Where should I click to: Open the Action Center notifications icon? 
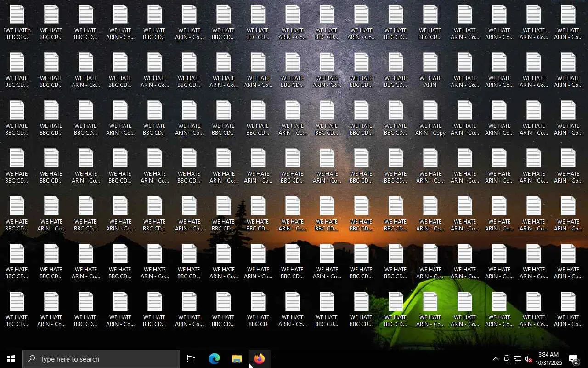[574, 359]
